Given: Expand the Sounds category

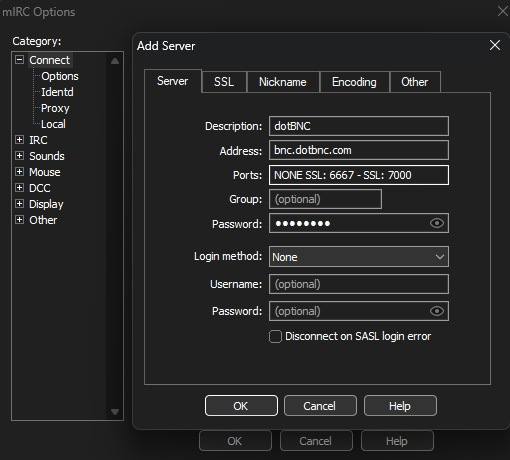Looking at the screenshot, I should pyautogui.click(x=20, y=156).
